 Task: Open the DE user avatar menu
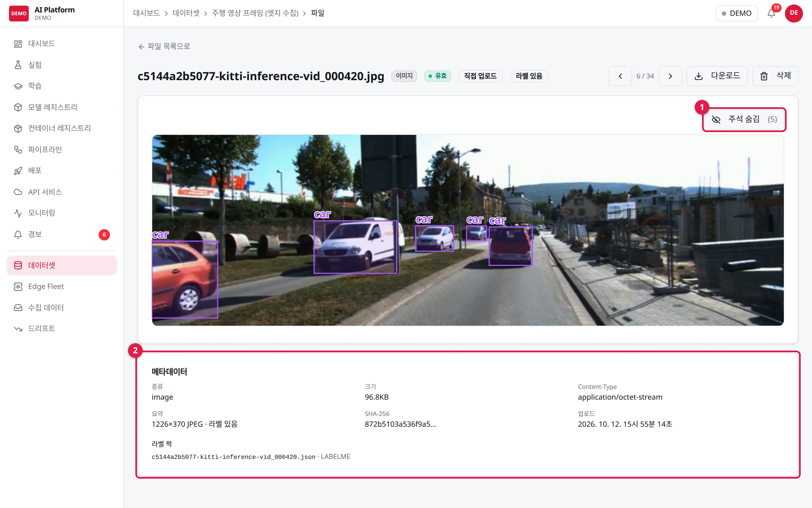click(794, 14)
